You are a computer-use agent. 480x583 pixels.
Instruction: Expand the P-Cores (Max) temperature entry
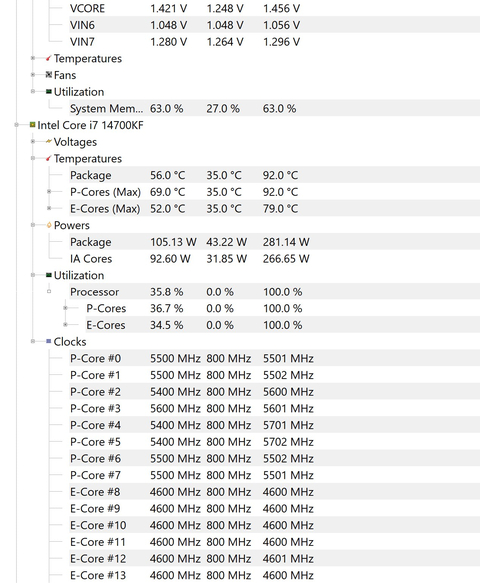pos(49,191)
